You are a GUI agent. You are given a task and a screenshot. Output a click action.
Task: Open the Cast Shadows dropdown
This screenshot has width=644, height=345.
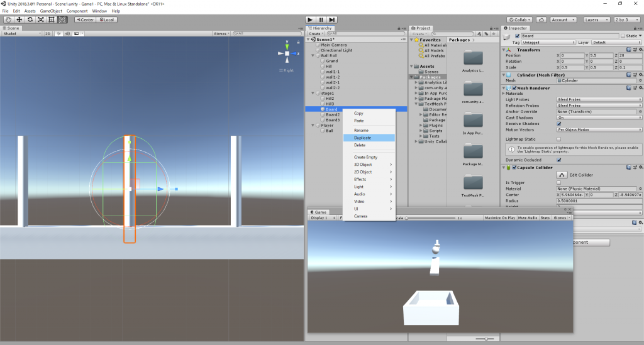point(599,118)
